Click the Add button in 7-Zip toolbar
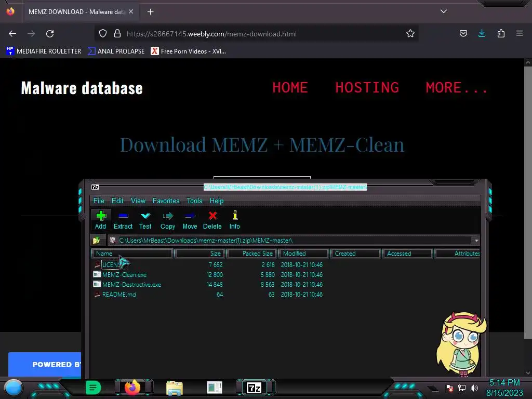 click(x=100, y=220)
